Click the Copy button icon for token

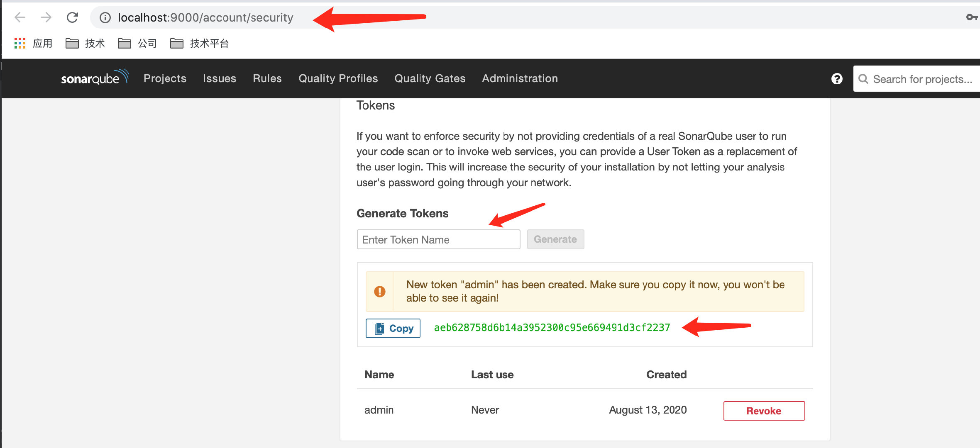tap(380, 328)
